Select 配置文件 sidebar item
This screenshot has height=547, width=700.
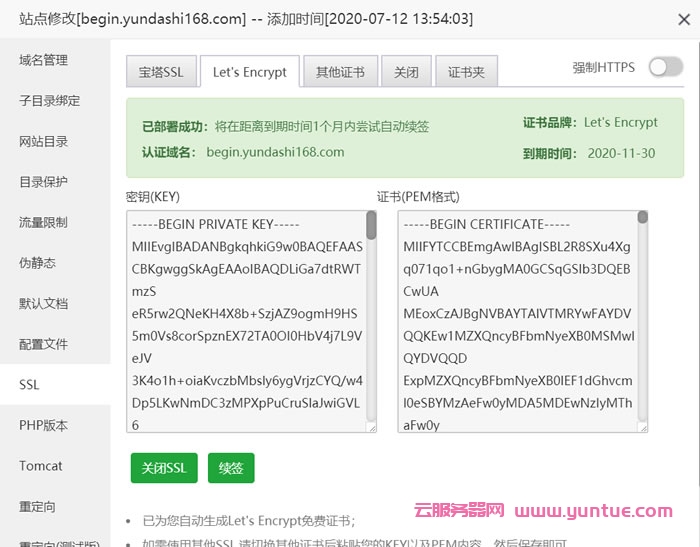(44, 344)
